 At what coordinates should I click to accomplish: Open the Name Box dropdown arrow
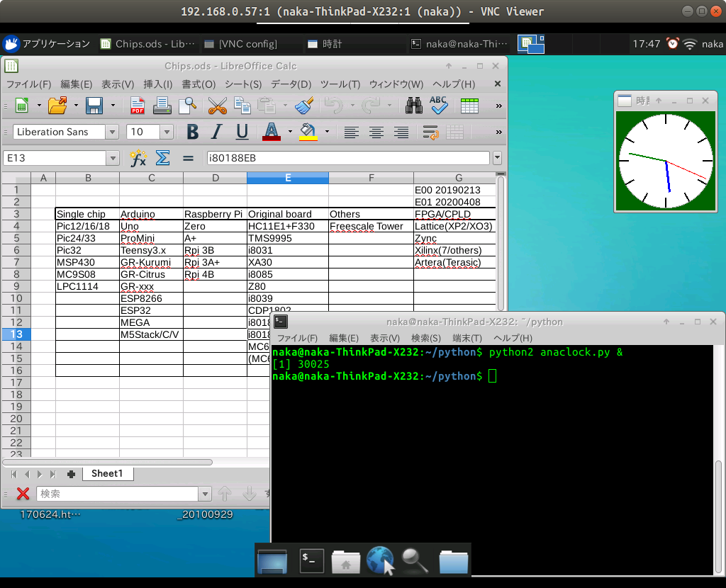coord(113,158)
